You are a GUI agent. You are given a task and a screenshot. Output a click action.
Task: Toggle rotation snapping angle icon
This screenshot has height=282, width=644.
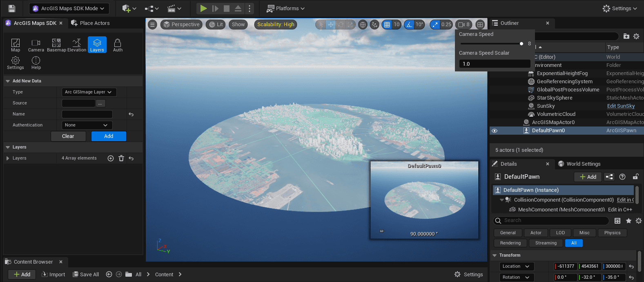pos(409,24)
